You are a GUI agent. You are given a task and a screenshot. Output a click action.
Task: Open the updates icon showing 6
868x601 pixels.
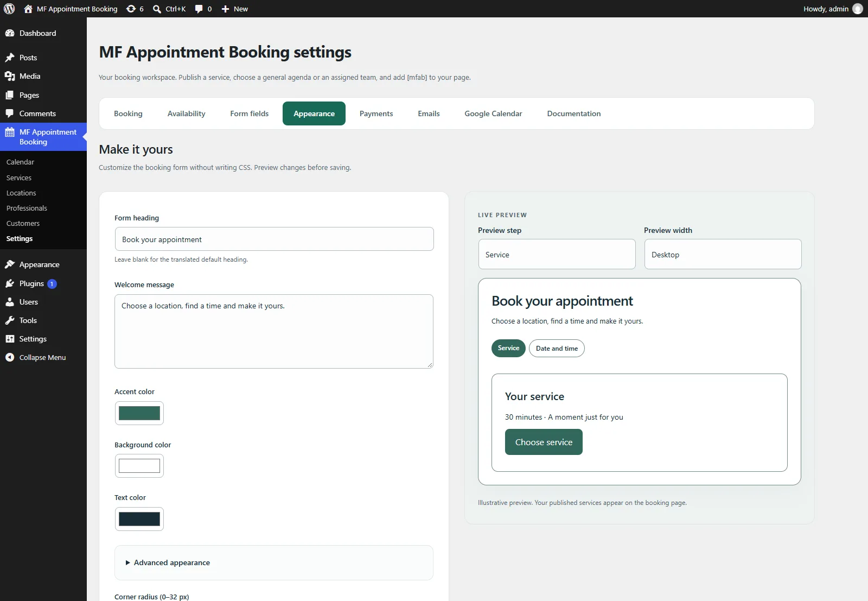131,9
